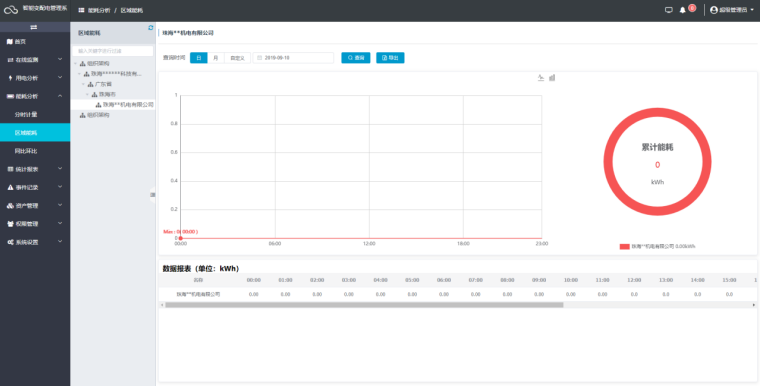Screen dimensions: 761x386
Task: Expand the 事件记录 menu chevron
Action: (60, 186)
